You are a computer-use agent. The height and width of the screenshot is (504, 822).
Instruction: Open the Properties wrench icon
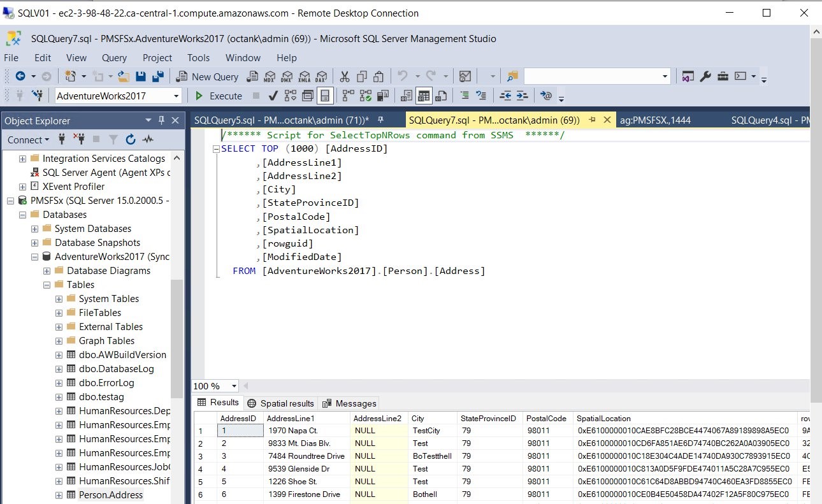[x=705, y=76]
